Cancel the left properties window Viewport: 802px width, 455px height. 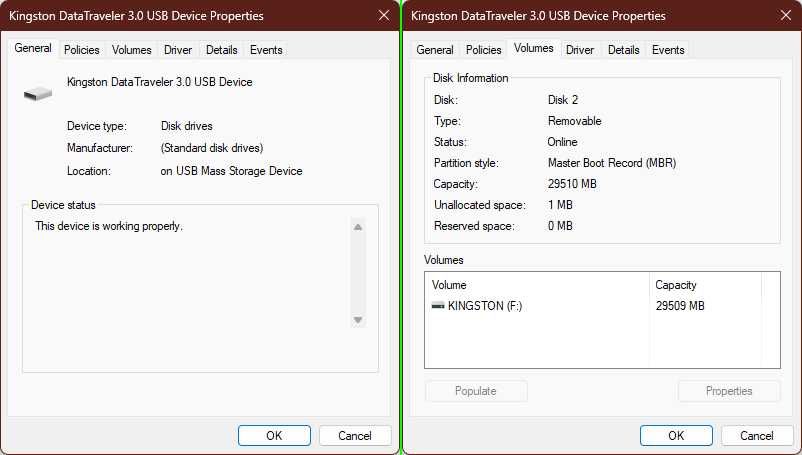(x=355, y=436)
